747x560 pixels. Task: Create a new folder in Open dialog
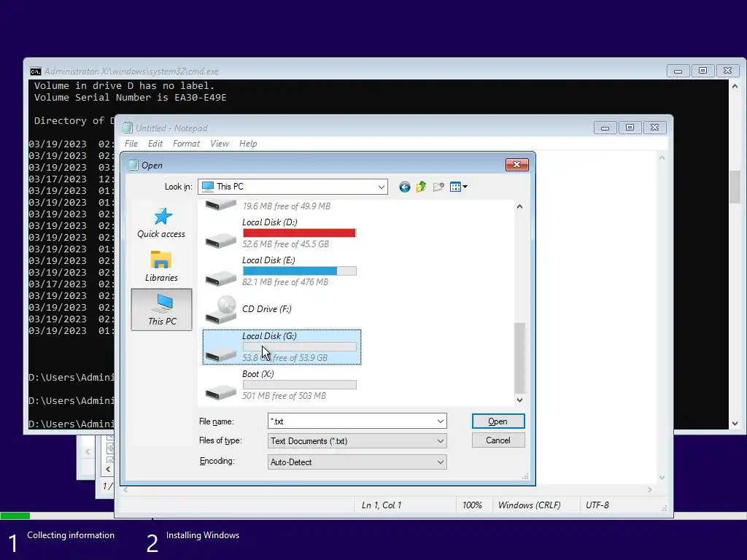pyautogui.click(x=438, y=187)
